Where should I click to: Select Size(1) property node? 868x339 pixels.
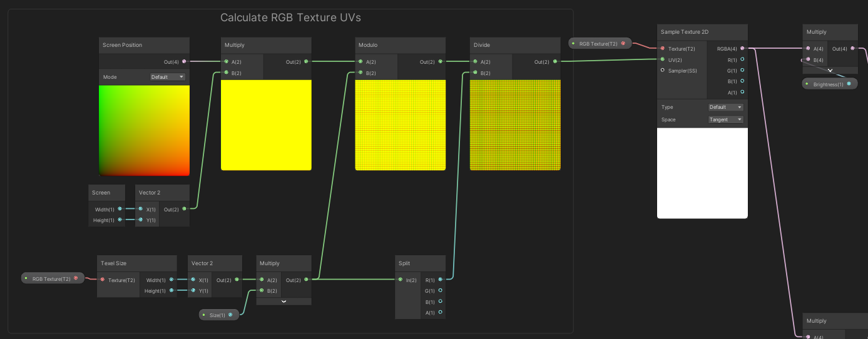pyautogui.click(x=219, y=315)
